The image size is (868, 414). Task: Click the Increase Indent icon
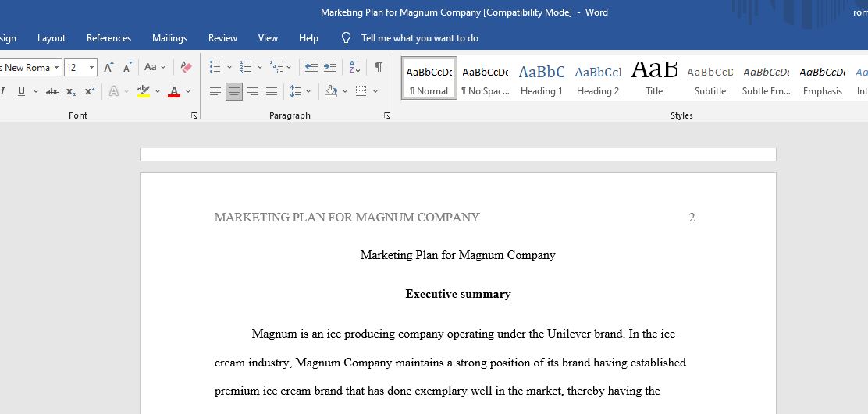tap(330, 67)
